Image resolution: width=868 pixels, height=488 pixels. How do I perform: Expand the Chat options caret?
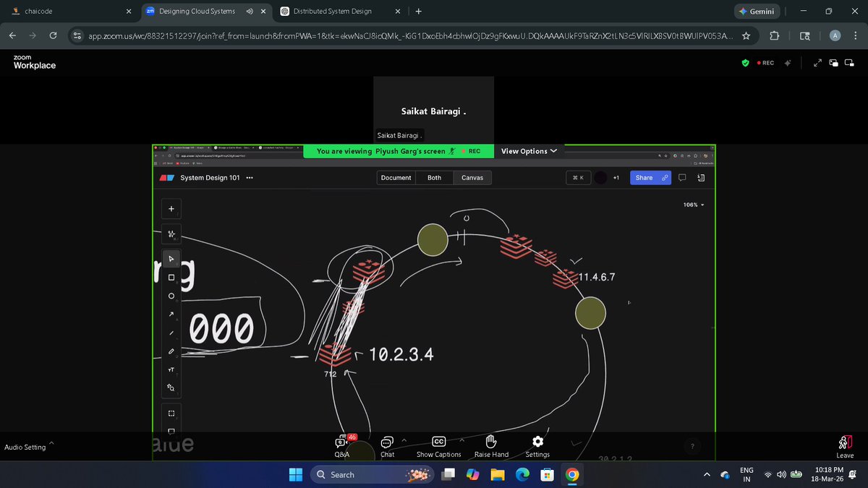pyautogui.click(x=404, y=440)
